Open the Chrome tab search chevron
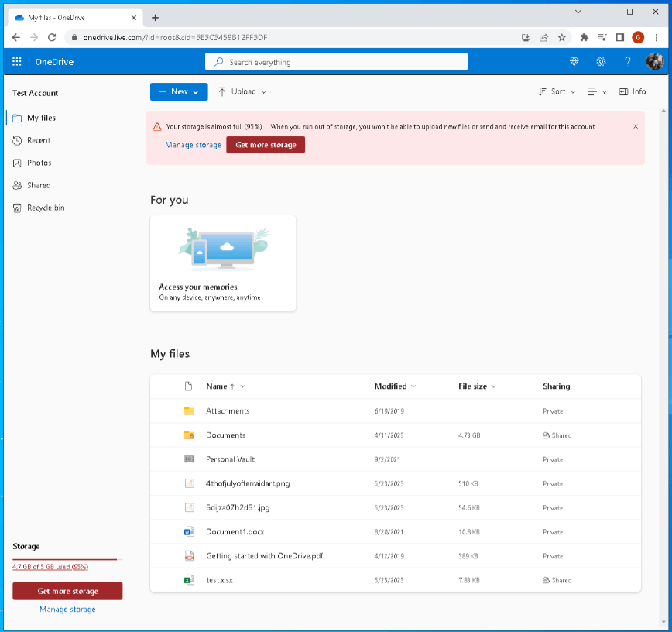Viewport: 672px width, 632px height. [578, 12]
